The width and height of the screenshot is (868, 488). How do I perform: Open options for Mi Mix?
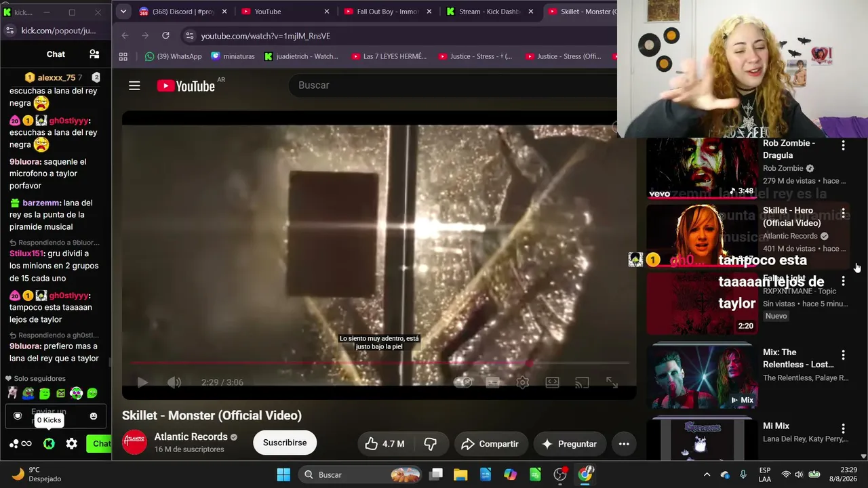point(843,428)
